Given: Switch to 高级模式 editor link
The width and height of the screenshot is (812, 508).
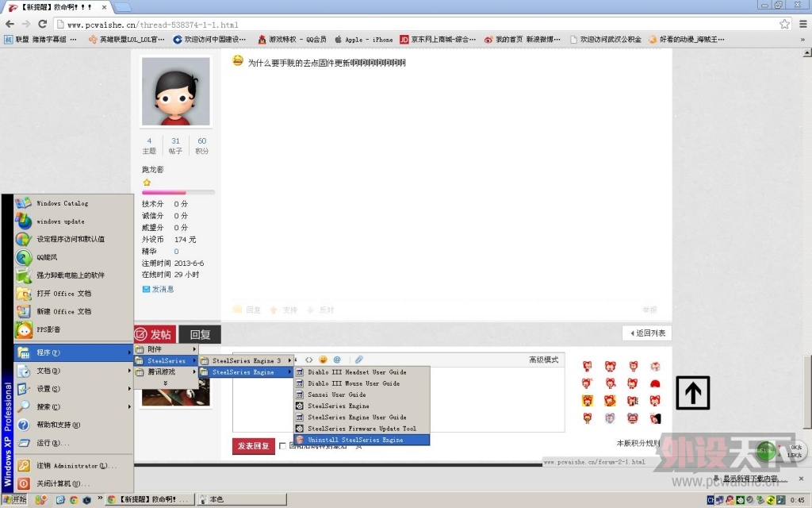Looking at the screenshot, I should [x=543, y=360].
